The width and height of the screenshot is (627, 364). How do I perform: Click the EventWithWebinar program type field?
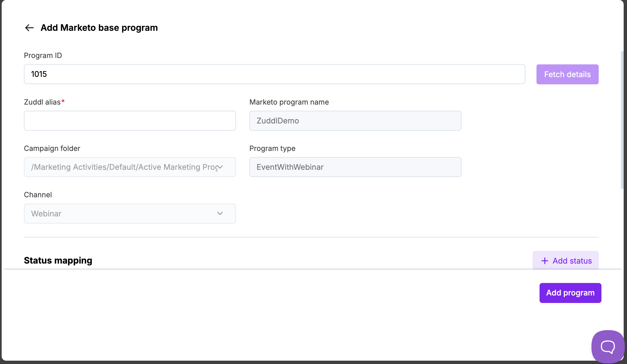(355, 167)
